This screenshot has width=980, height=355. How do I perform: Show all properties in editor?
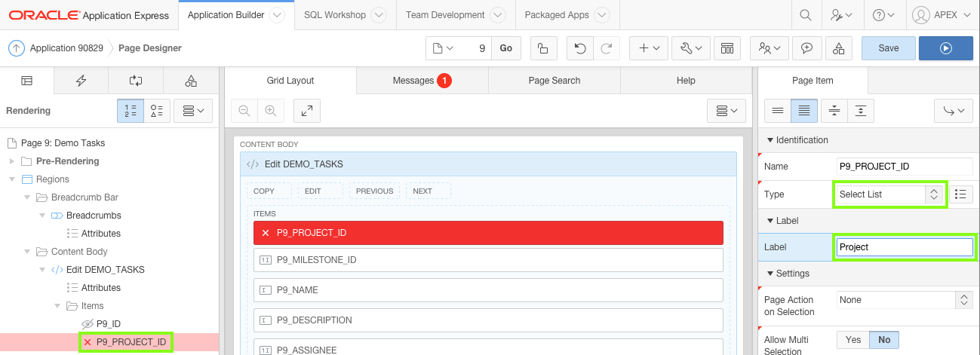804,110
